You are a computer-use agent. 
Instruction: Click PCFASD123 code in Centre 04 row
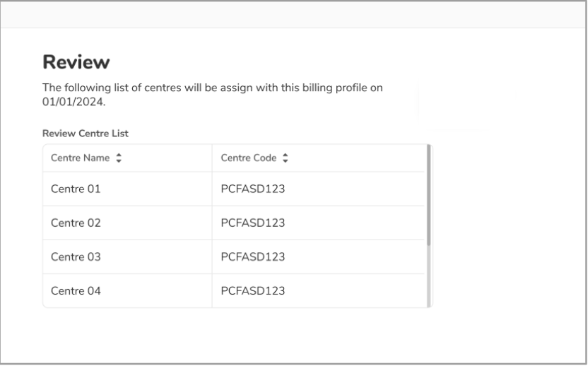[x=253, y=290]
